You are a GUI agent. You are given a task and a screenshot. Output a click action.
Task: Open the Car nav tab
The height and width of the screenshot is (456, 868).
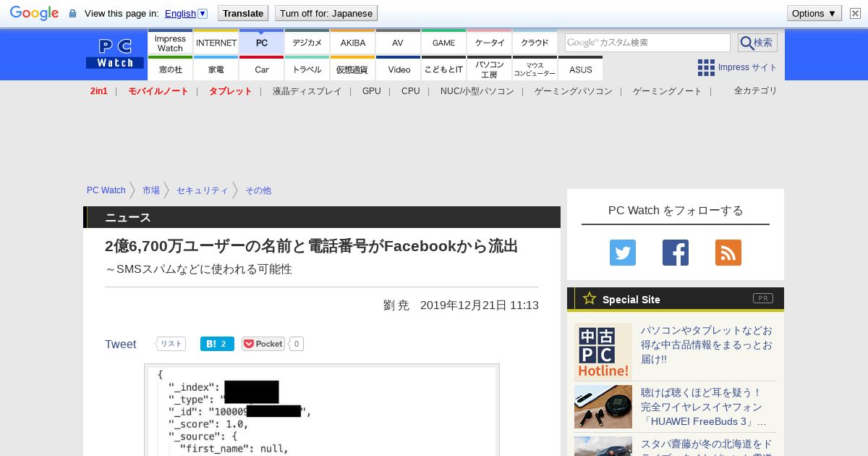262,69
